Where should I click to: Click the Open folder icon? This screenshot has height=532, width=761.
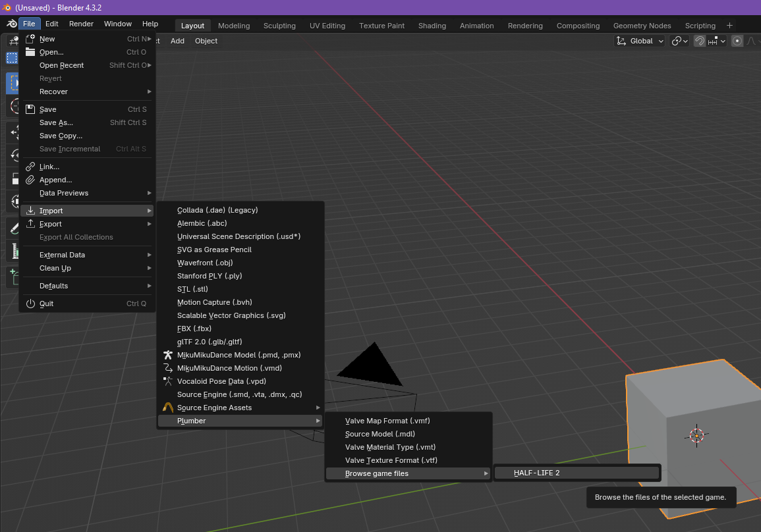coord(30,52)
